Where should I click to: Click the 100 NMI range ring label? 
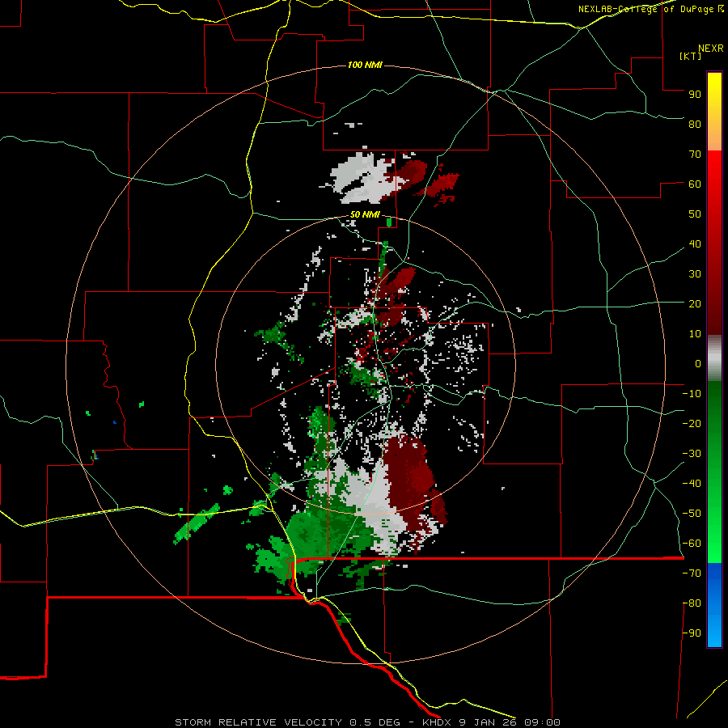365,65
